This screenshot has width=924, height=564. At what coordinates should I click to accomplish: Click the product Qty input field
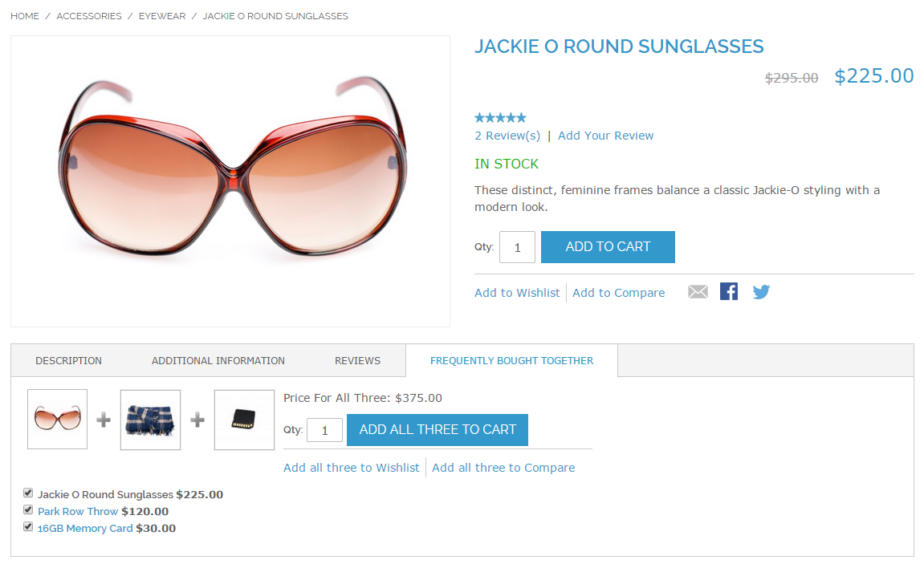517,248
